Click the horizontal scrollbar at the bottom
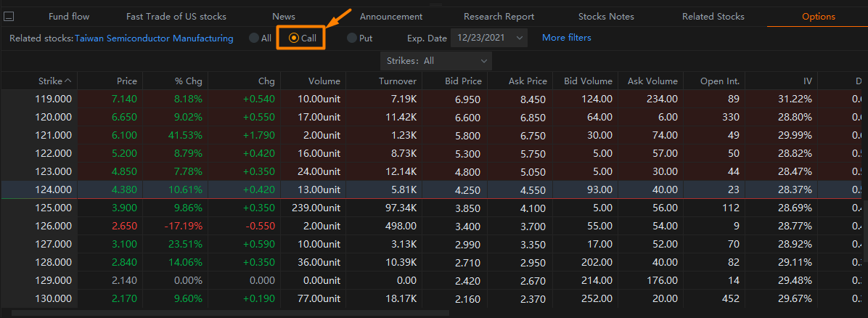 point(230,313)
